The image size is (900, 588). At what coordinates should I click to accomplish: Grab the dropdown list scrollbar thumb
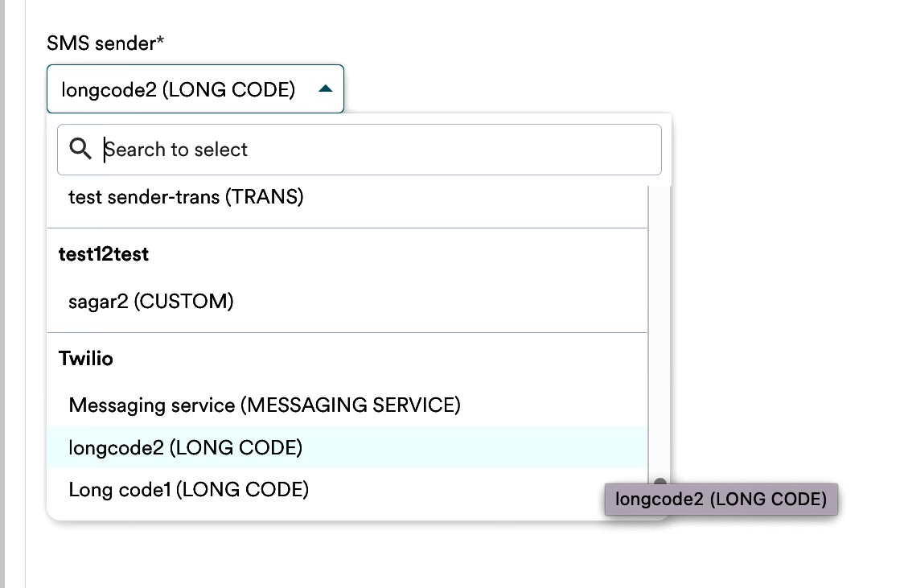pyautogui.click(x=660, y=483)
